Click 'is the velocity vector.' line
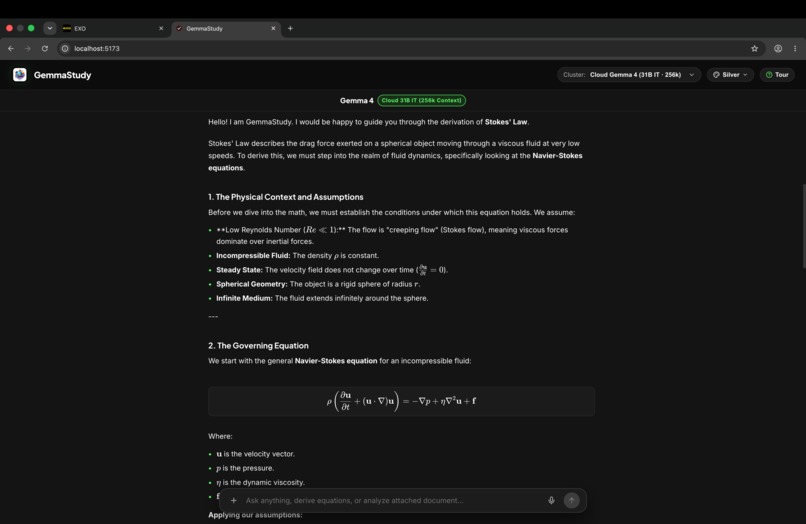The height and width of the screenshot is (524, 806). tap(255, 454)
